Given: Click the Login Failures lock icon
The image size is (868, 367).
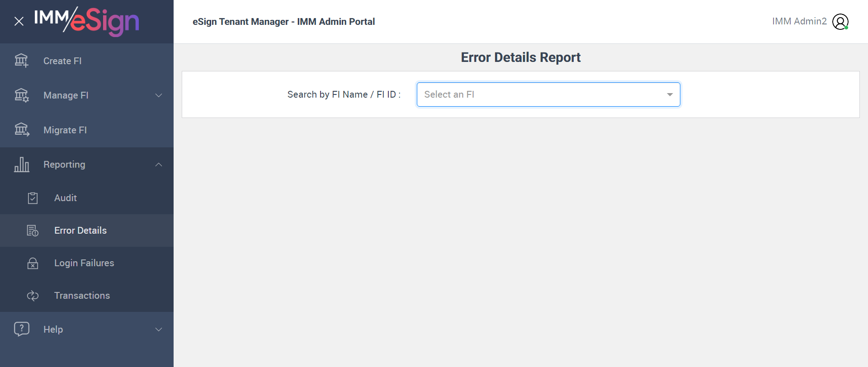Looking at the screenshot, I should coord(33,263).
